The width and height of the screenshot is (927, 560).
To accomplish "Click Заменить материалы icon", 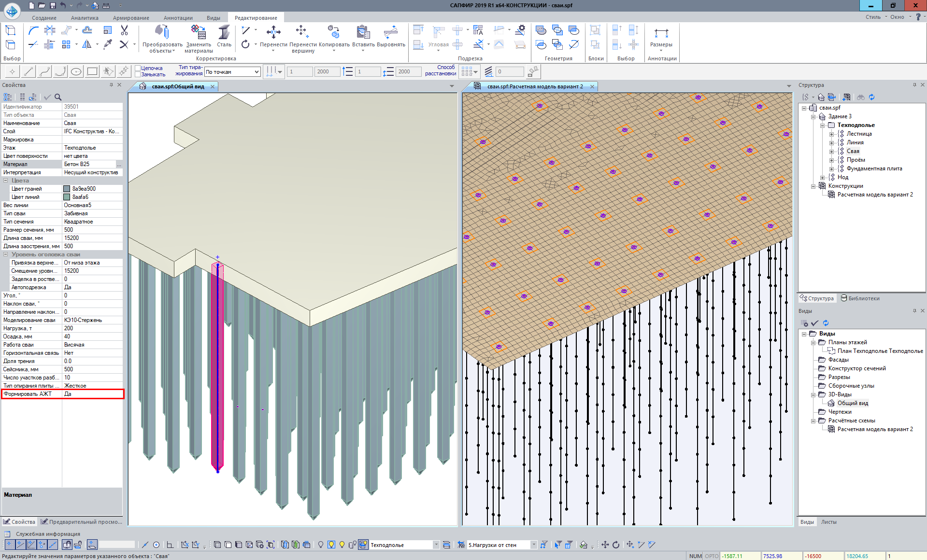I will click(x=199, y=32).
